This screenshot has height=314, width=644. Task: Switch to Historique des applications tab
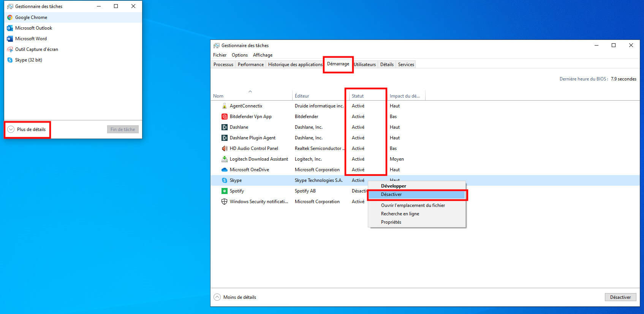tap(295, 65)
